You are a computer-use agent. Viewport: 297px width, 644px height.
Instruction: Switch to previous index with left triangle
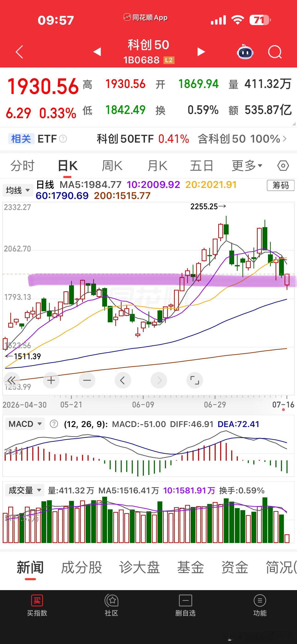point(97,52)
